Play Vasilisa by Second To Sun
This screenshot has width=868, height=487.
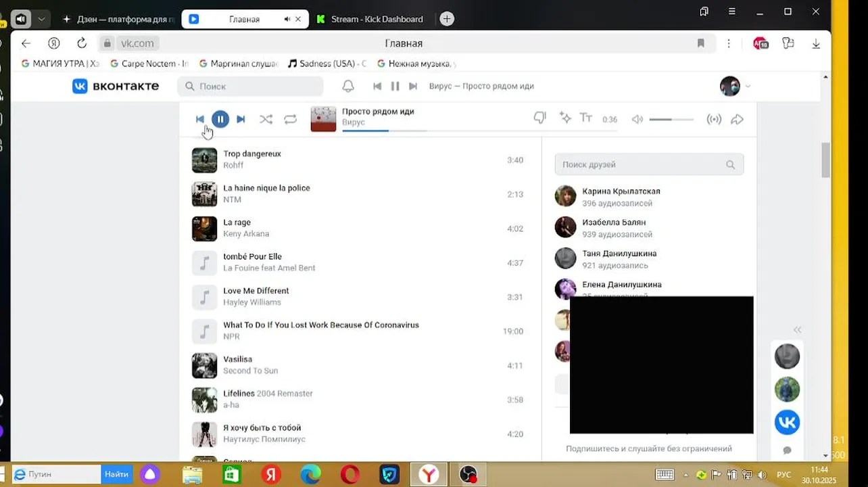point(358,365)
